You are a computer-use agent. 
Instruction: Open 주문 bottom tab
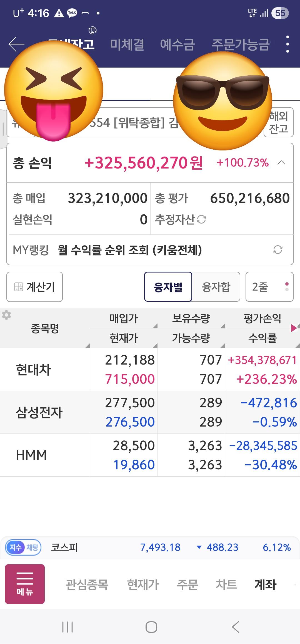187,584
